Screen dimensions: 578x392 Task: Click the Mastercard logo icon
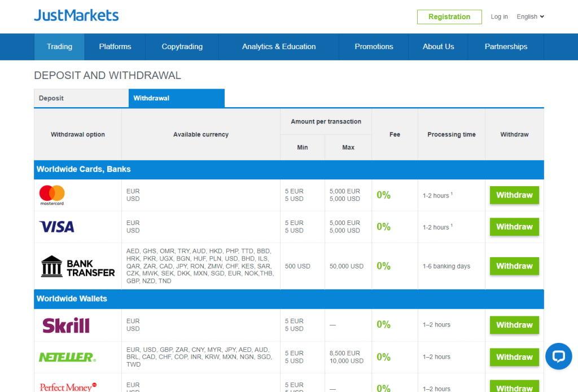(x=52, y=195)
